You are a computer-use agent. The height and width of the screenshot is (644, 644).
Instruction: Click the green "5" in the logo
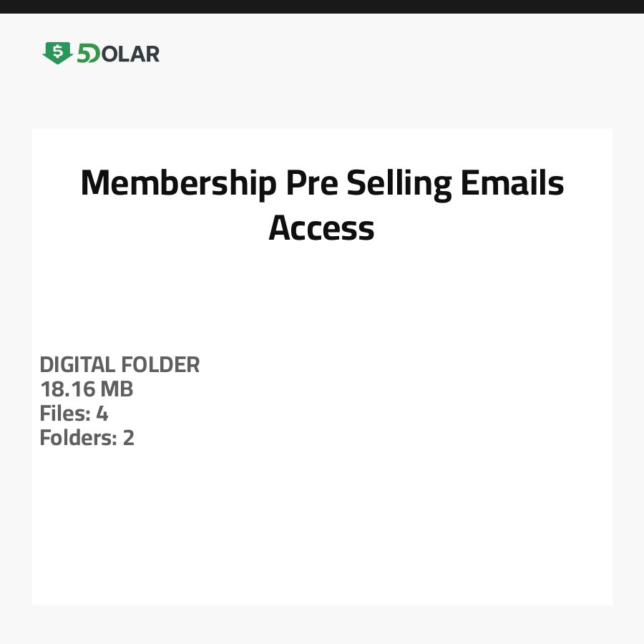point(84,54)
